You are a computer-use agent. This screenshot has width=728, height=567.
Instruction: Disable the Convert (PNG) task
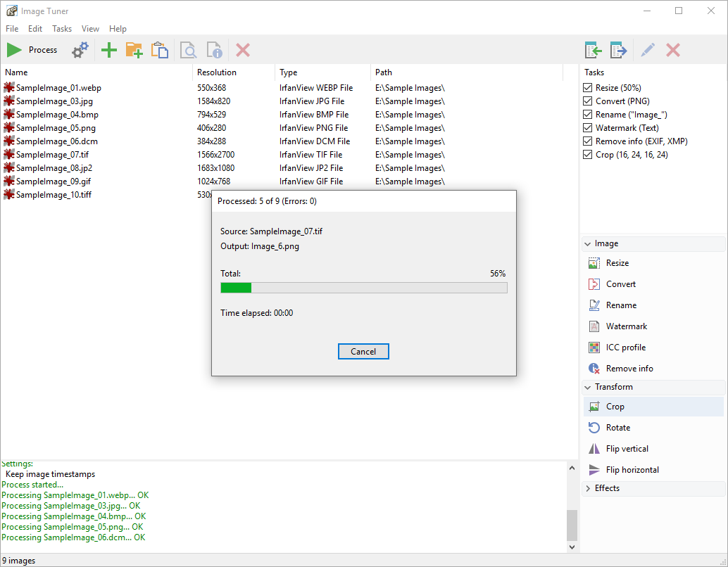click(587, 101)
